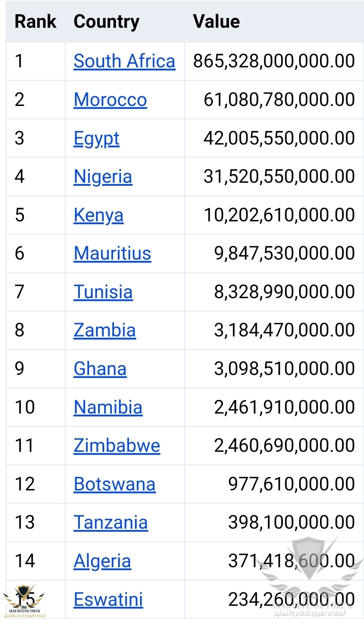364x619 pixels.
Task: Open the Mauritius link
Action: (x=112, y=253)
